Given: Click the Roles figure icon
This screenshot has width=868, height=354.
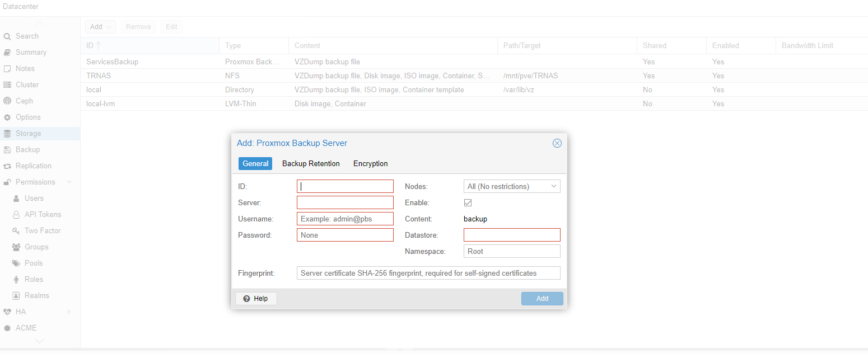Looking at the screenshot, I should pos(16,280).
